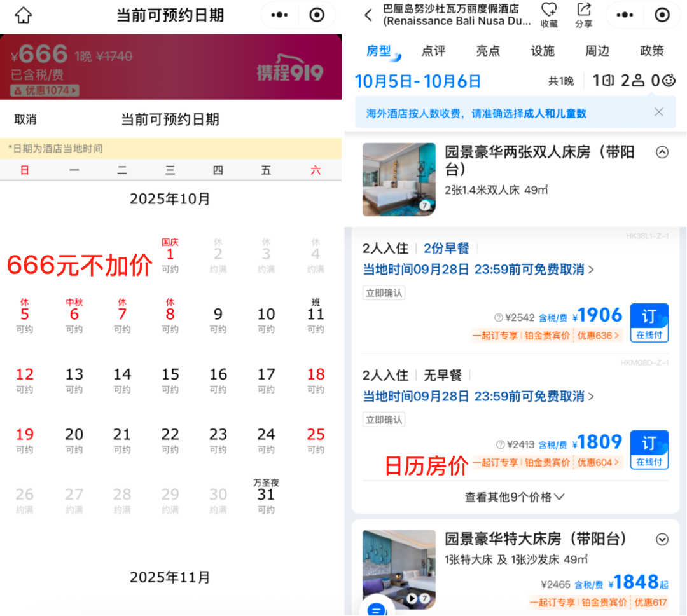
Task: Change stay dates 10月5日-10月6日
Action: 417,81
